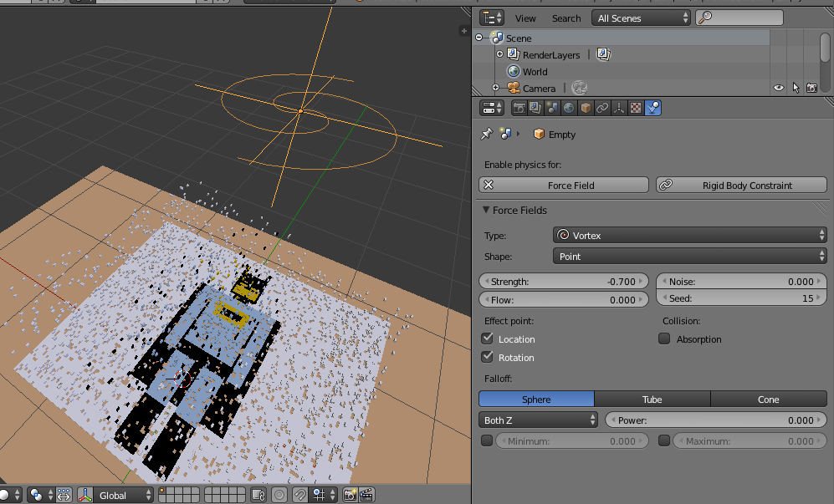Open the Render Layers properties tab
This screenshot has width=834, height=504.
point(535,108)
